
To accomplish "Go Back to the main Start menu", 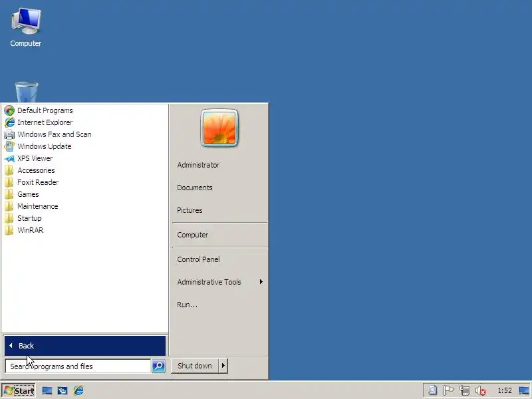I will (x=85, y=346).
